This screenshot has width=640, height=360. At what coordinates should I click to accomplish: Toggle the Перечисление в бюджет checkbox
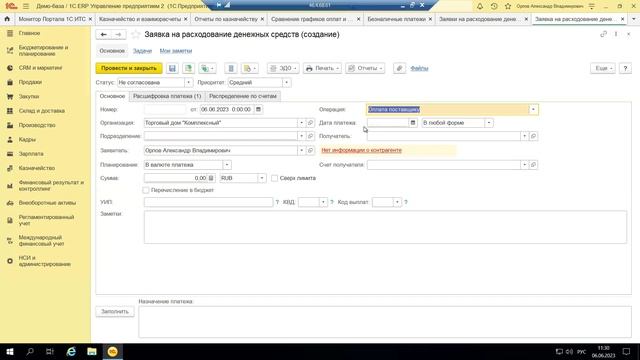coord(146,190)
